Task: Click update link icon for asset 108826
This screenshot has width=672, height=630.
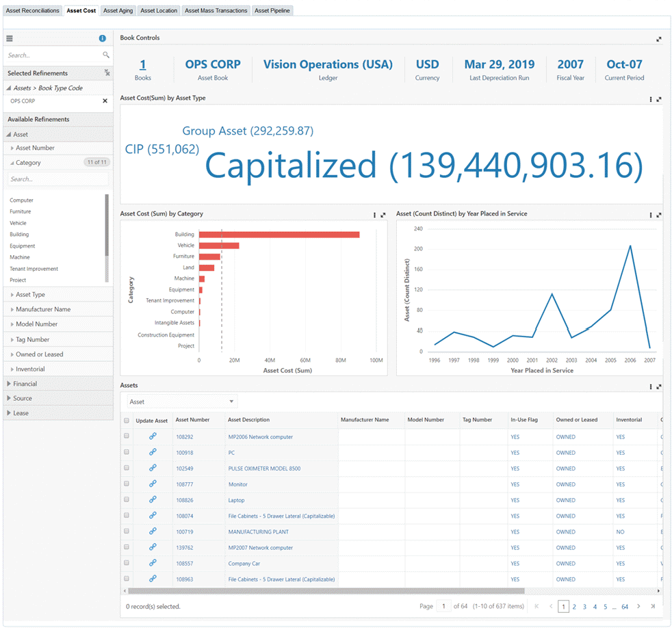Action: pyautogui.click(x=153, y=500)
